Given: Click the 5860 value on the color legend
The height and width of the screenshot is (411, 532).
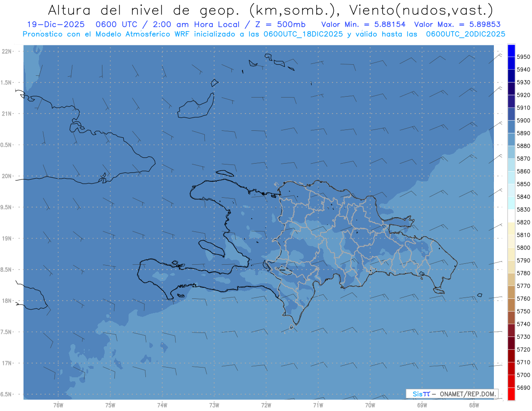Looking at the screenshot, I should coord(523,171).
